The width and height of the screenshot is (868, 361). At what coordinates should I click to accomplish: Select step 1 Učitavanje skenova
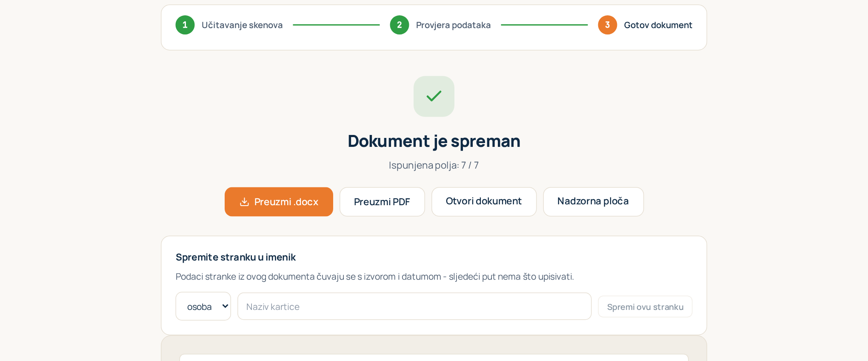point(229,25)
